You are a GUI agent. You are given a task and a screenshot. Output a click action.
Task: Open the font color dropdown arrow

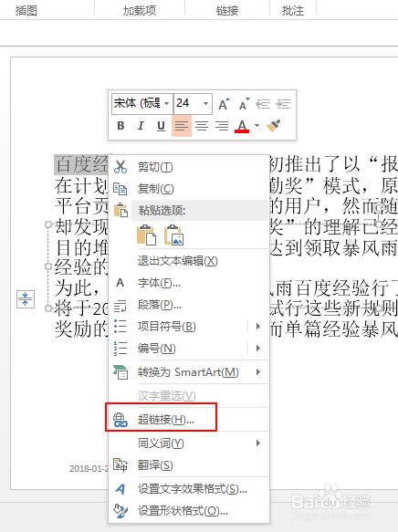[x=257, y=126]
